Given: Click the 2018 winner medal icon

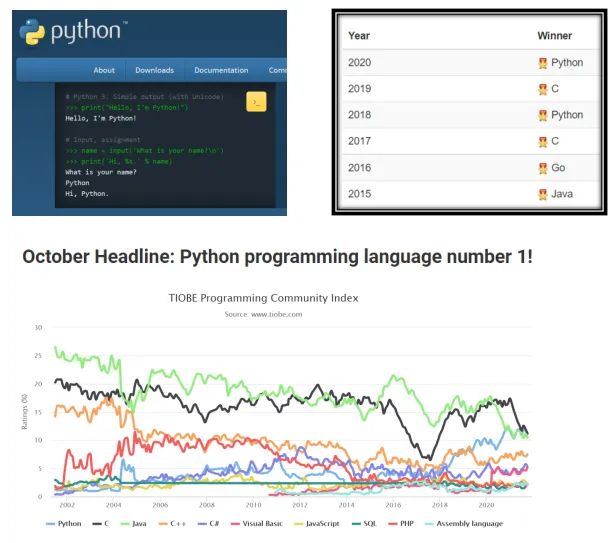Looking at the screenshot, I should click(x=543, y=115).
